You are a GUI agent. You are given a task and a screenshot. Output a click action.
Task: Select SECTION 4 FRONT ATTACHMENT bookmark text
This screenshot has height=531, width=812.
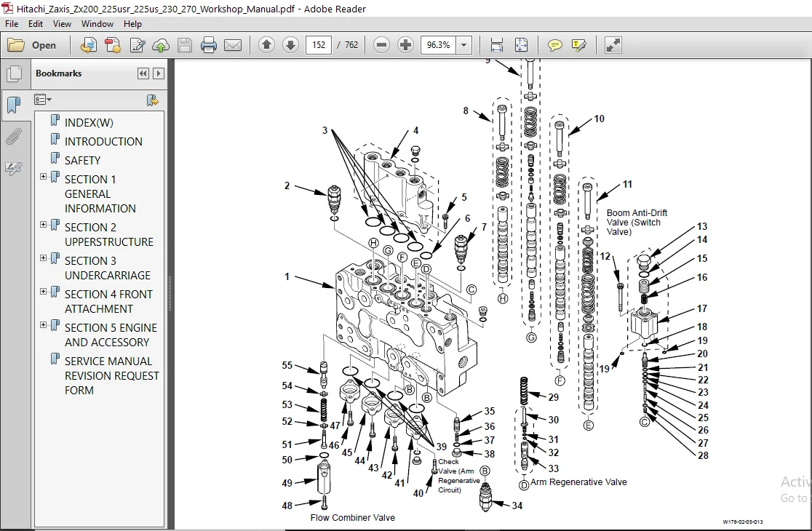108,301
